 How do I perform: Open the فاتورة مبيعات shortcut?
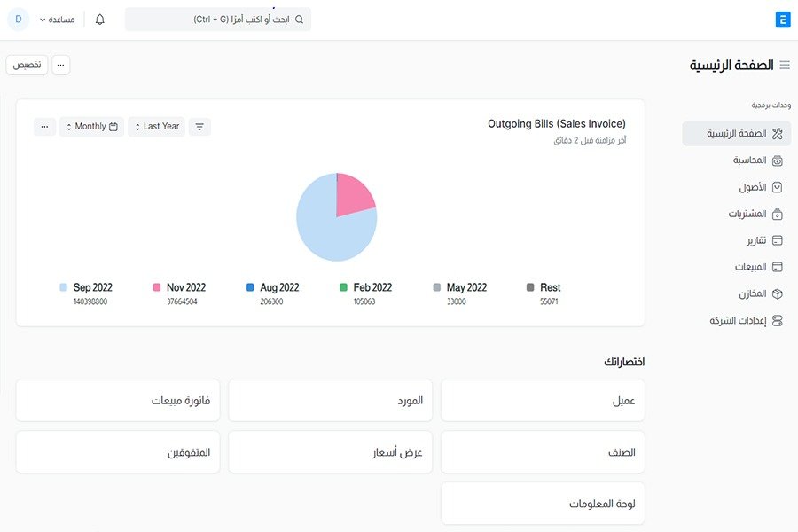pos(118,401)
